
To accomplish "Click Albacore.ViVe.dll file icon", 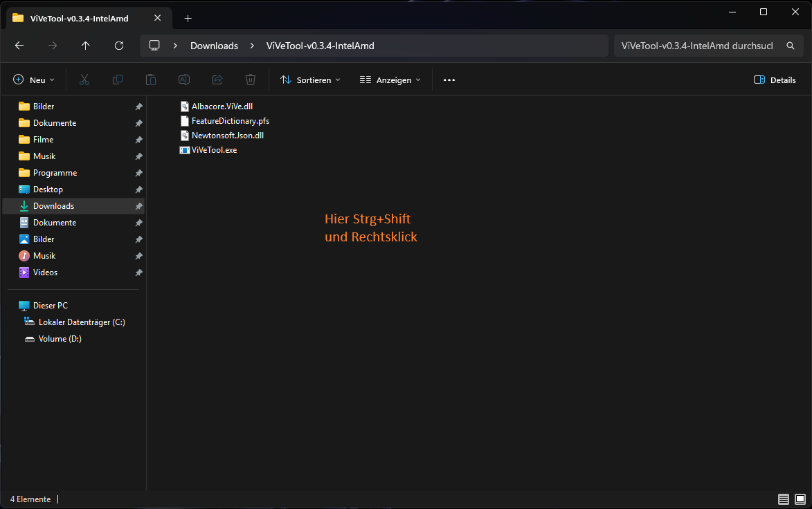I will click(x=184, y=106).
